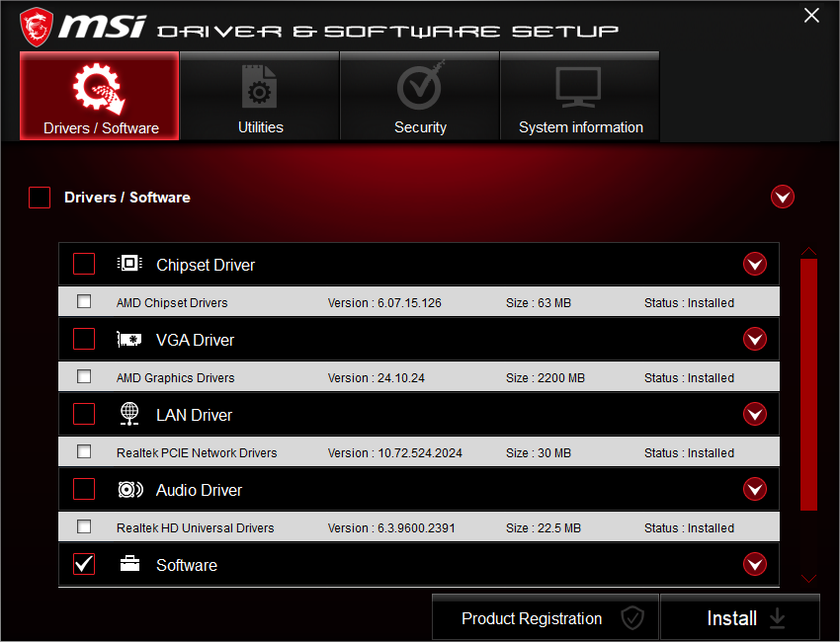Check the main Drivers / Software checkbox

(x=40, y=197)
